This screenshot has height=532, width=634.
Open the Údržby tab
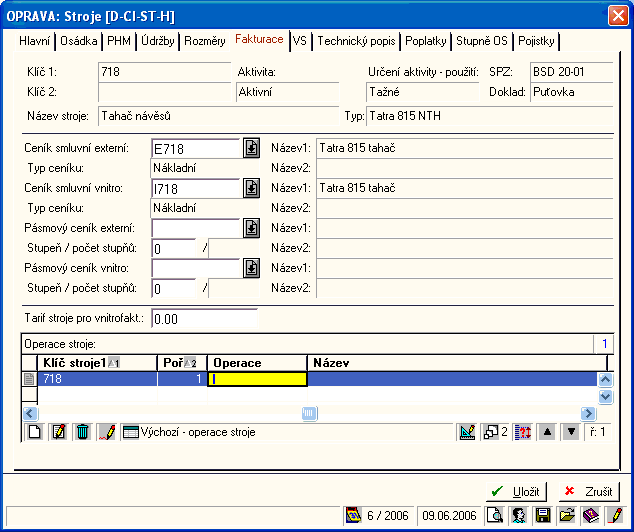pos(158,41)
